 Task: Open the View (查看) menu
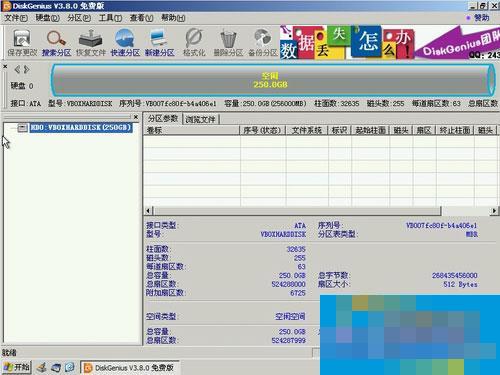[x=141, y=18]
